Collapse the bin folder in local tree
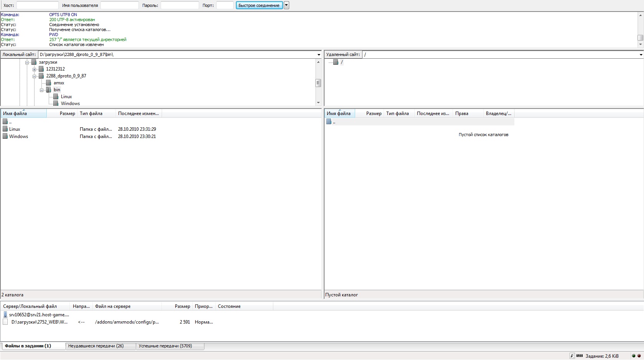The height and width of the screenshot is (360, 644). (42, 90)
